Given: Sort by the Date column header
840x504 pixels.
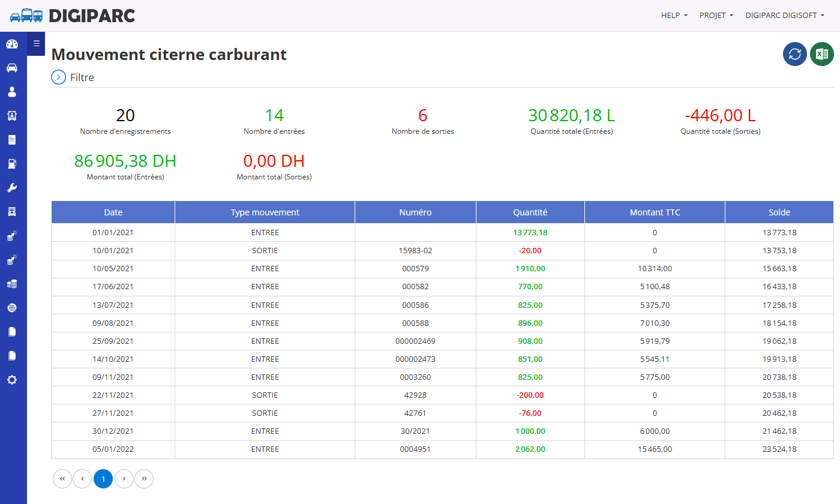Looking at the screenshot, I should coord(113,212).
